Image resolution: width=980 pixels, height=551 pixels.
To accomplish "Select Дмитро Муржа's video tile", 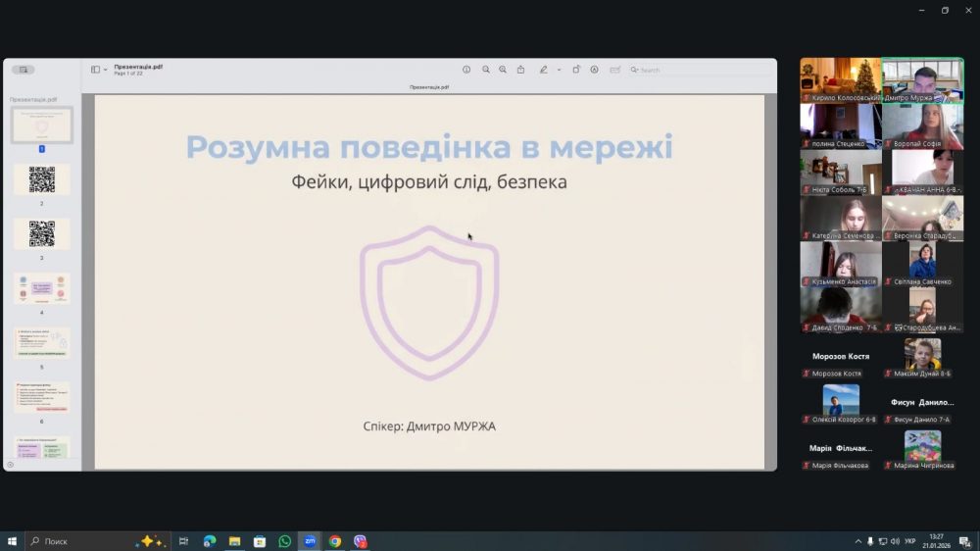I will tap(922, 79).
